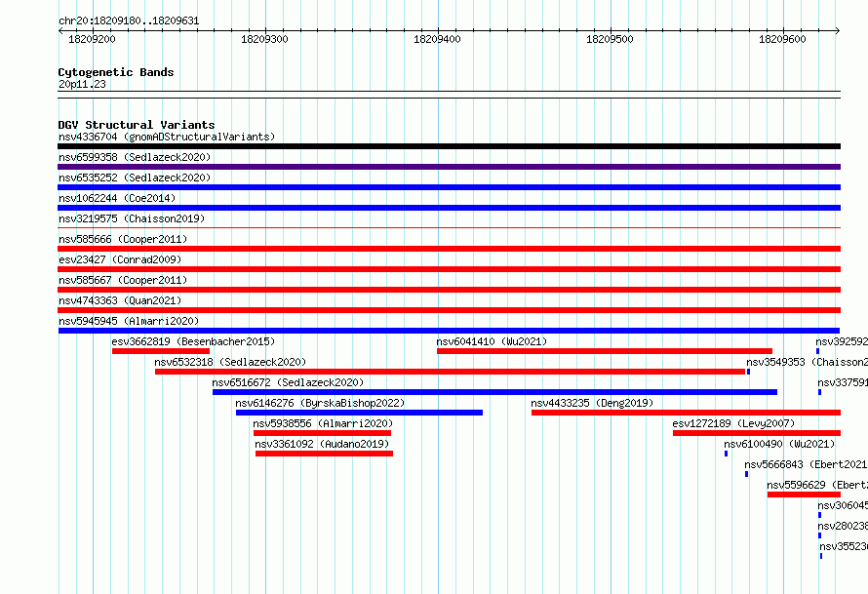The image size is (868, 594).
Task: Click the DGV Structural Variants track title
Action: [x=137, y=125]
